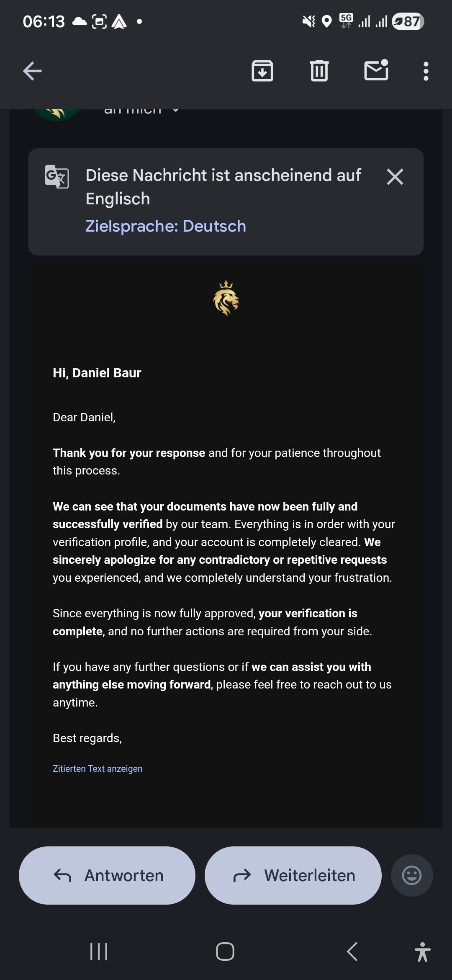
Task: Archive this email with the archive icon
Action: (x=262, y=71)
